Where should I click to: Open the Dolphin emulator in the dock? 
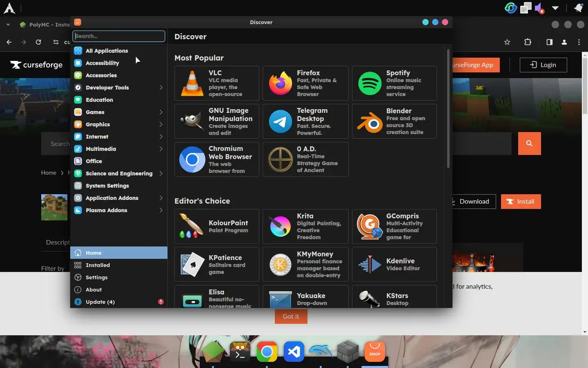[x=321, y=352]
